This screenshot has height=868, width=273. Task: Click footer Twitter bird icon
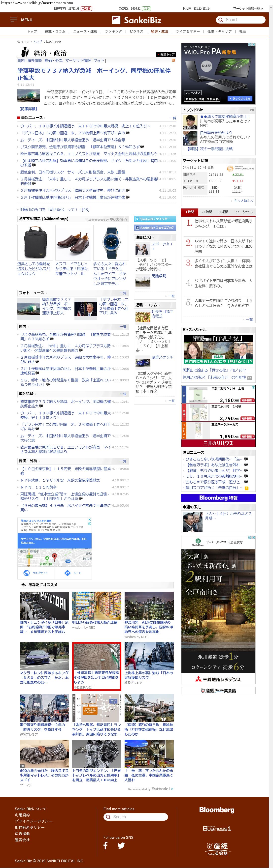coord(121,845)
